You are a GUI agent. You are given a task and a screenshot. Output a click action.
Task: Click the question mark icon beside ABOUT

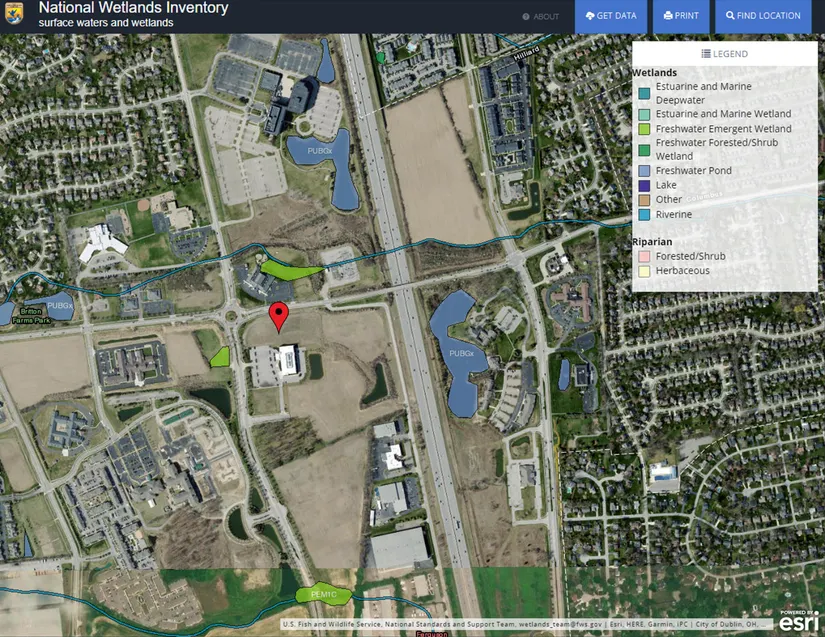526,16
